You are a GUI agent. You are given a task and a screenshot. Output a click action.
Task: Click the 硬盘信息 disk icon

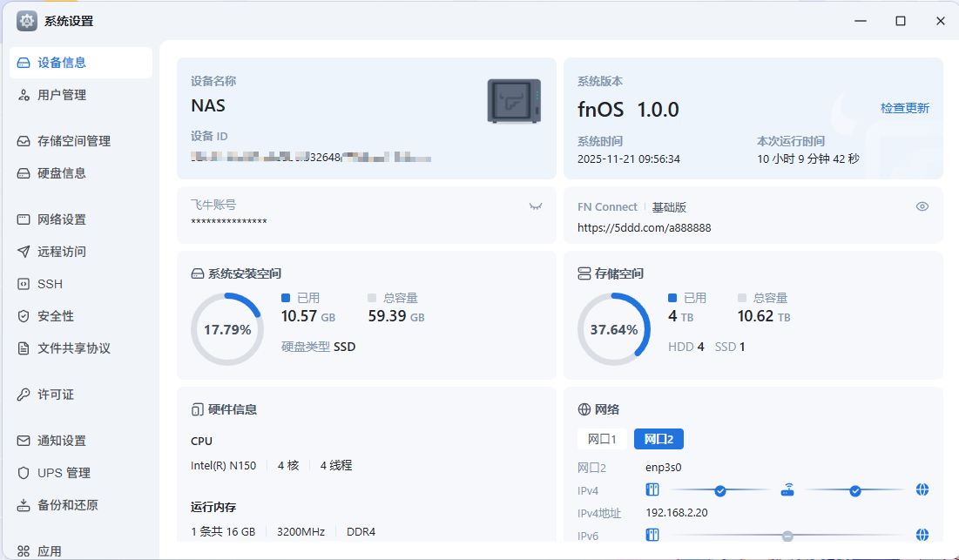coord(24,173)
